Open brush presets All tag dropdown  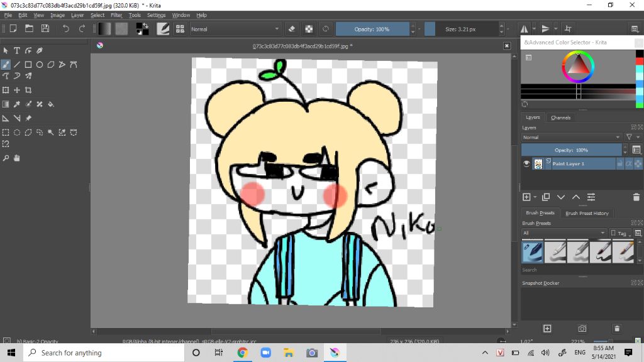tap(564, 233)
